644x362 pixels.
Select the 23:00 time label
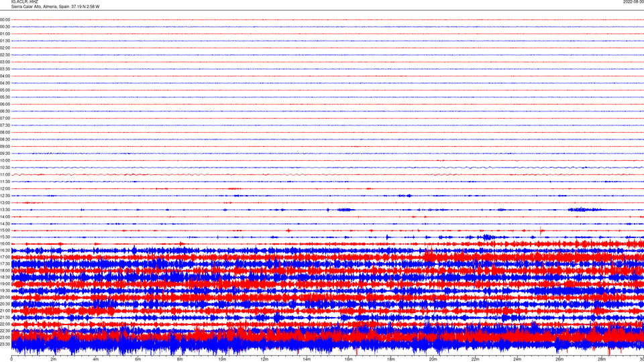5,337
